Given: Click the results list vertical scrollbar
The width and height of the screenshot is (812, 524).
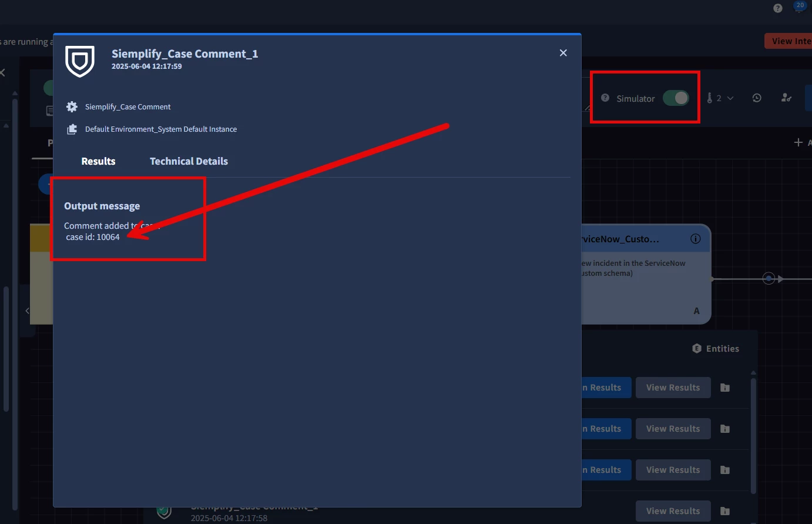Looking at the screenshot, I should [x=753, y=435].
